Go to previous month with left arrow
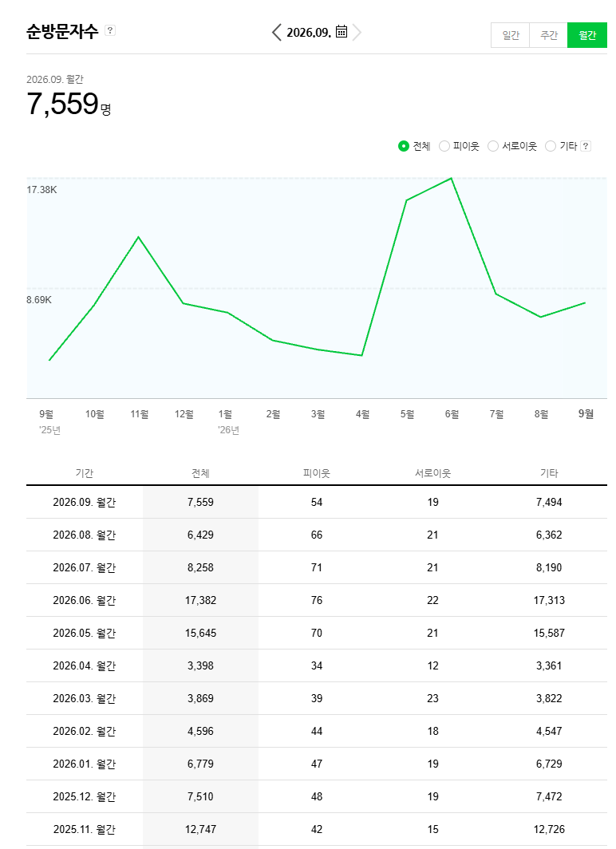 tap(277, 33)
